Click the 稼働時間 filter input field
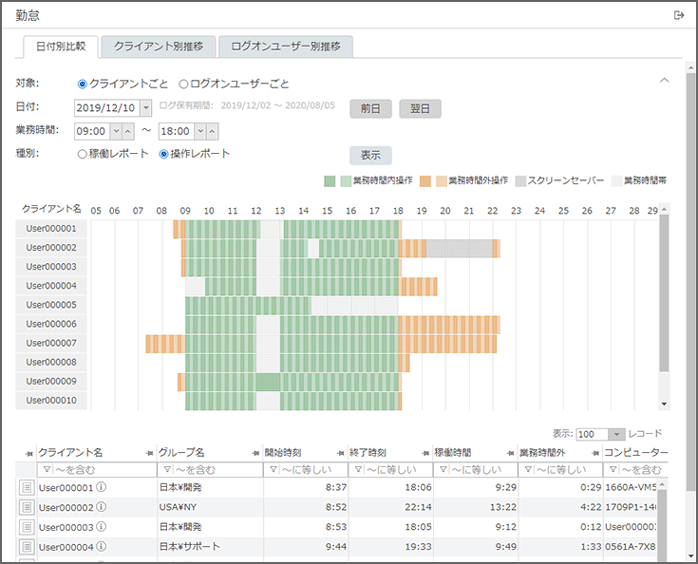The image size is (698, 564). [x=475, y=470]
